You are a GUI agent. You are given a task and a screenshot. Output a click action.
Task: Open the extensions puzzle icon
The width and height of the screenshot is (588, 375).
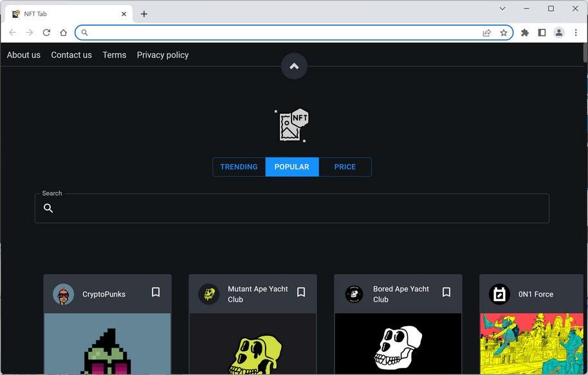(x=525, y=33)
